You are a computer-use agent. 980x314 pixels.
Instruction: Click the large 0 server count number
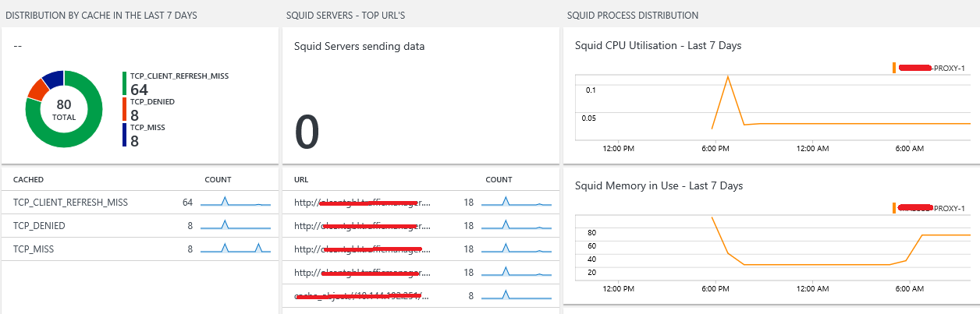coord(307,132)
